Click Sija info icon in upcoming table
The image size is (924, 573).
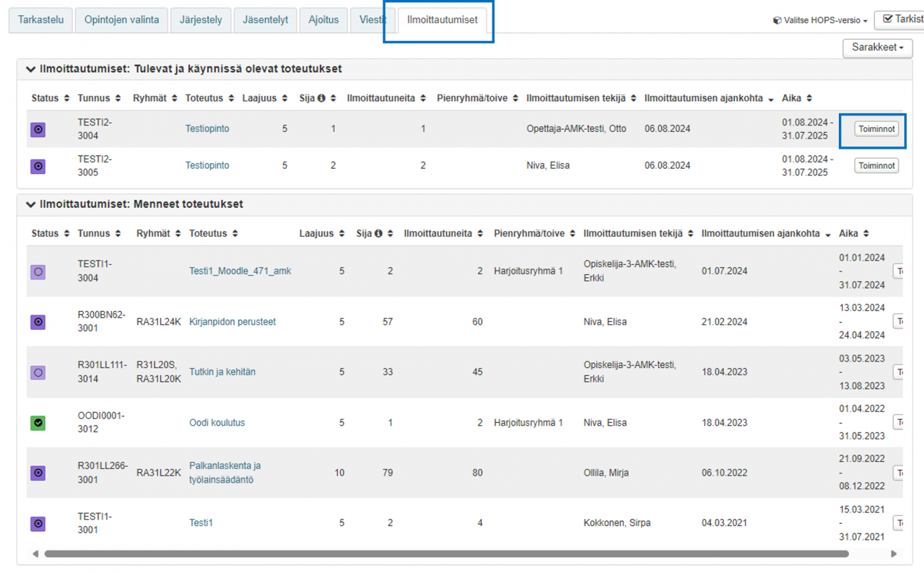coord(321,98)
